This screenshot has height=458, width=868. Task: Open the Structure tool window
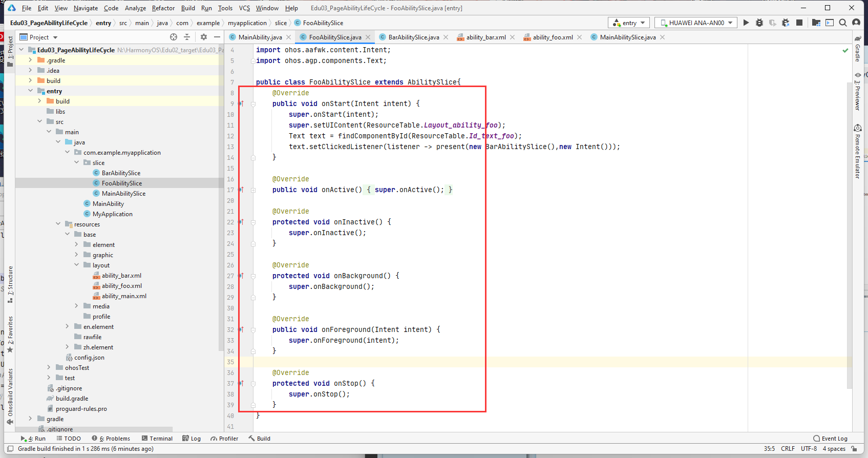pos(10,284)
